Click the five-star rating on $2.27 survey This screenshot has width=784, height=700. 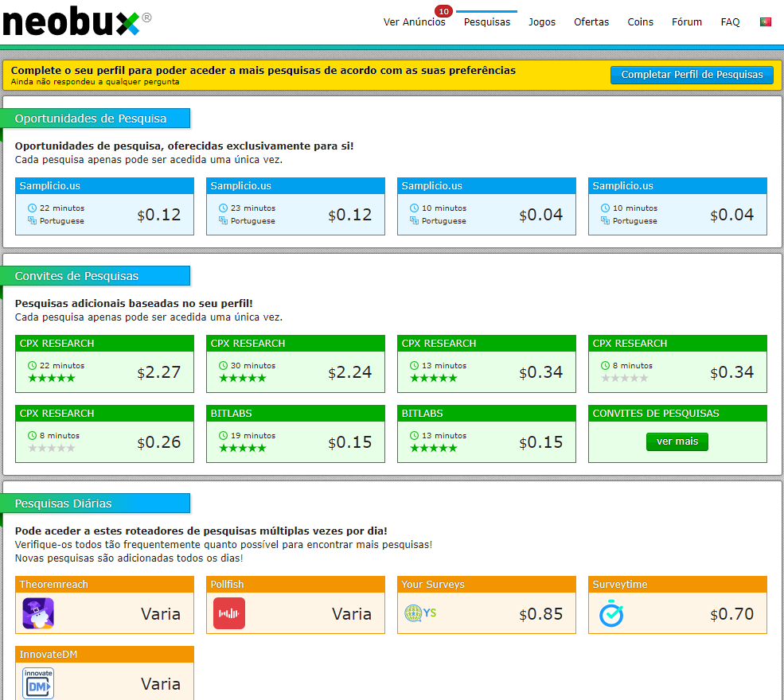(52, 378)
